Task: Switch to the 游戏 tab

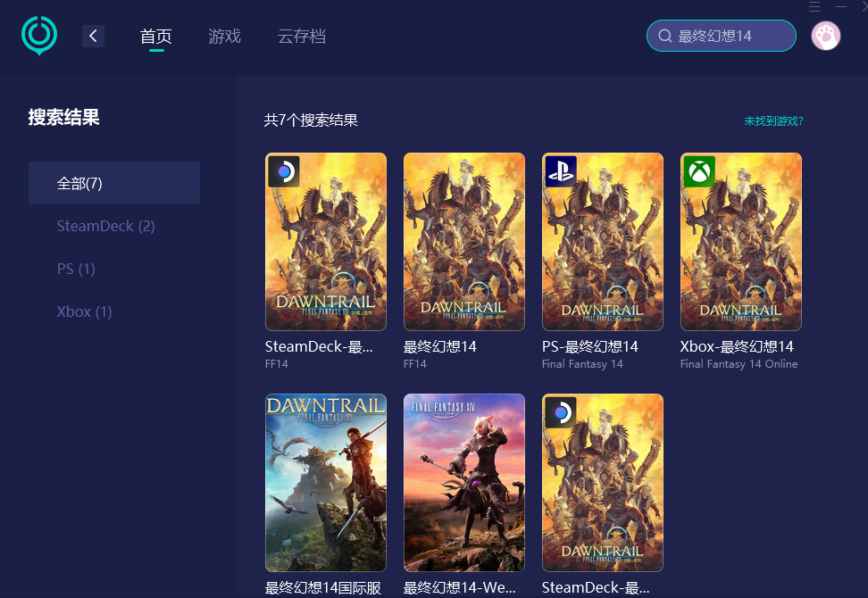Action: tap(225, 37)
